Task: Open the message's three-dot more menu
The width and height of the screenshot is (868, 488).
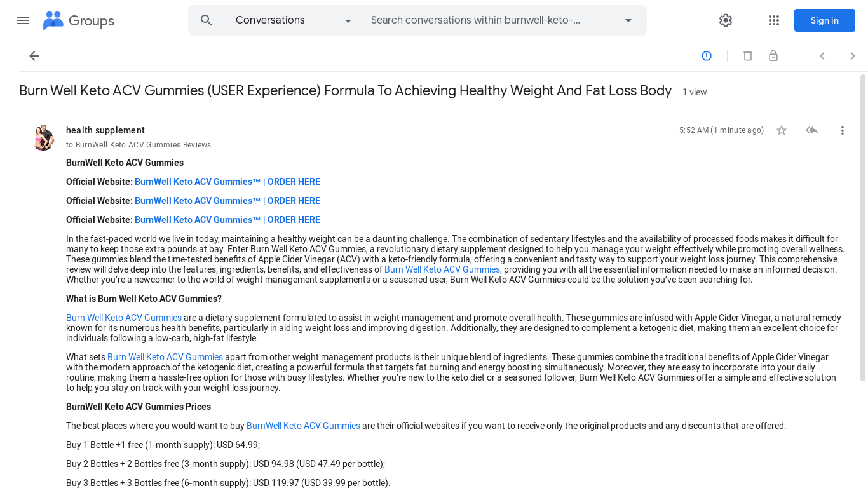Action: coord(843,130)
